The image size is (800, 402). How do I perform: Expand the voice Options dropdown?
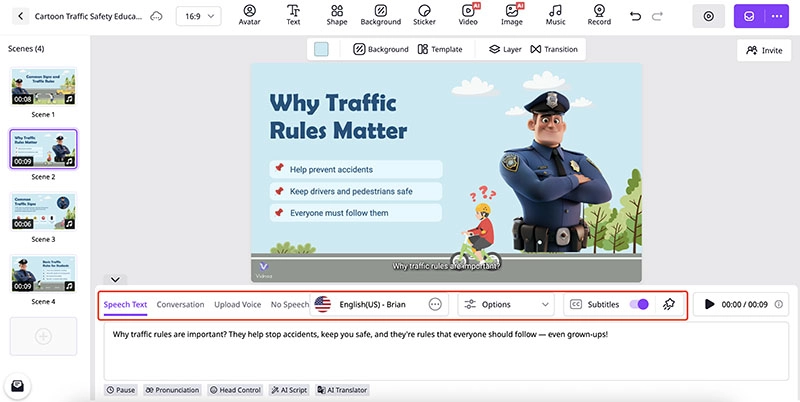(507, 304)
